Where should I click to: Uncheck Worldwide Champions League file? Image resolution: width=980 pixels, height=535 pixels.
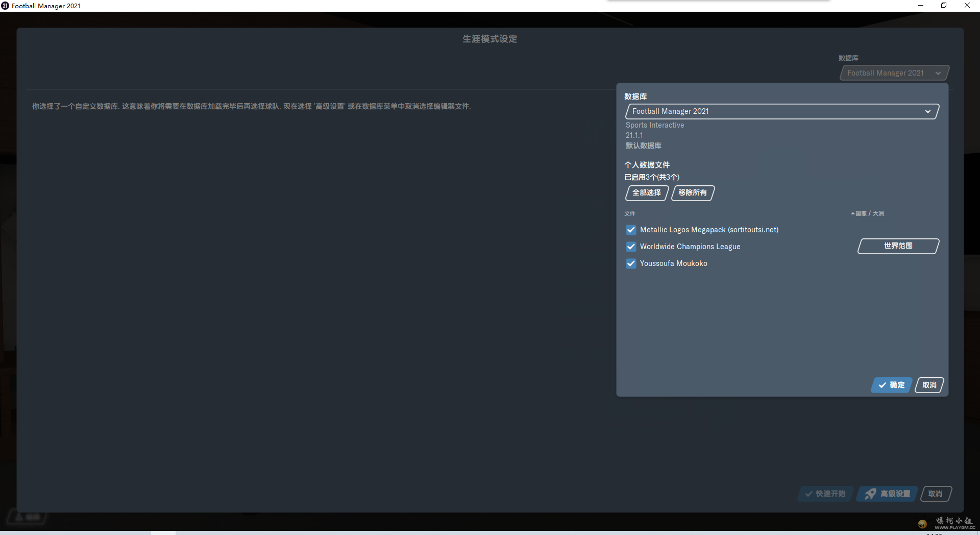pos(631,247)
